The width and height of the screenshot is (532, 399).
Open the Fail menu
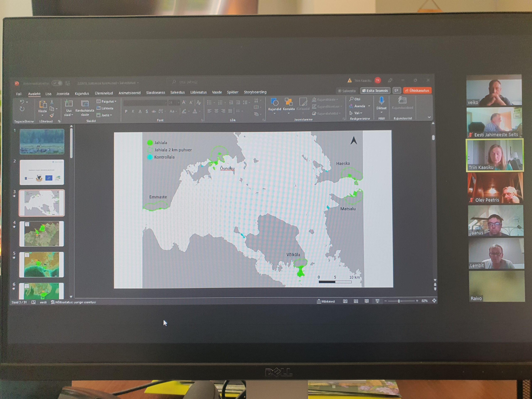(19, 94)
